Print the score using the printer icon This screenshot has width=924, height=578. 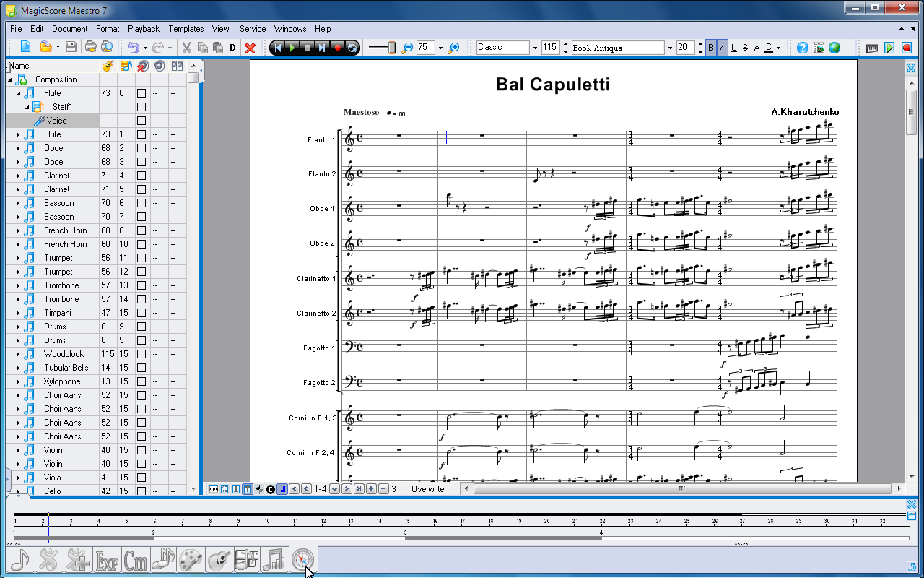tap(90, 48)
